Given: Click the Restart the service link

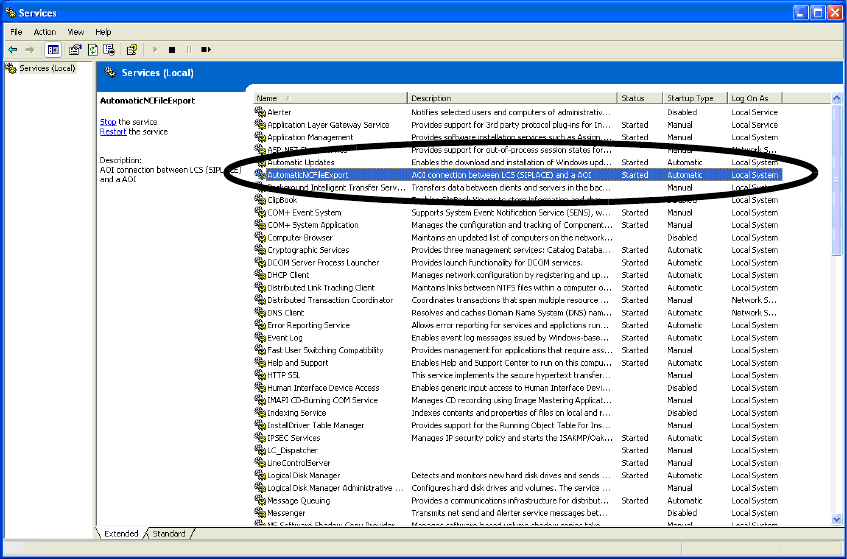Looking at the screenshot, I should pyautogui.click(x=113, y=132).
